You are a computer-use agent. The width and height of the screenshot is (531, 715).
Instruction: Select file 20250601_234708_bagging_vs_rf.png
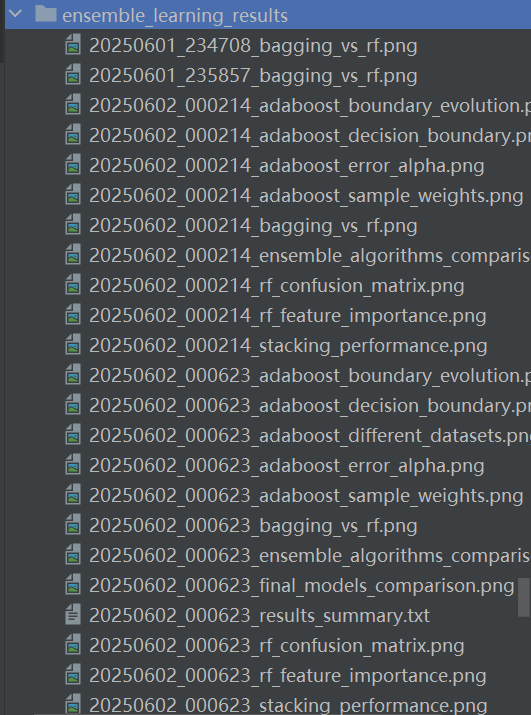point(253,46)
